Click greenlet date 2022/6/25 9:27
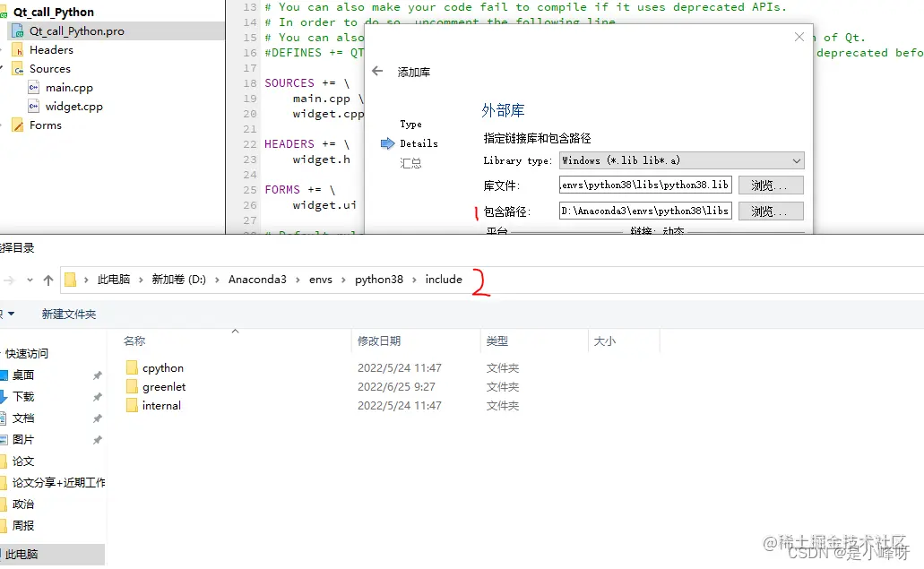The width and height of the screenshot is (924, 569). click(397, 387)
